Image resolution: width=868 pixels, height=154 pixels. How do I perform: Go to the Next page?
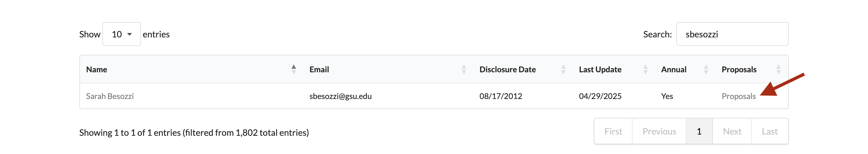(732, 131)
